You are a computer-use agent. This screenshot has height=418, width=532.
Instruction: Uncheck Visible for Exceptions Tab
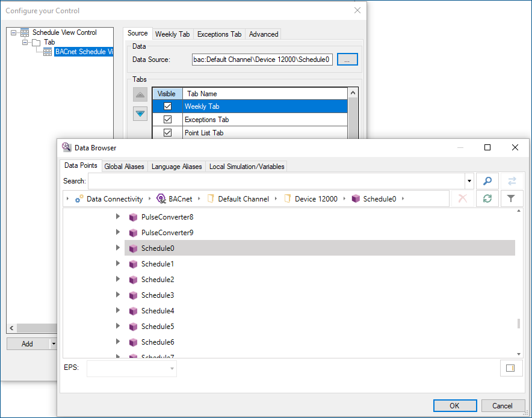pos(168,119)
